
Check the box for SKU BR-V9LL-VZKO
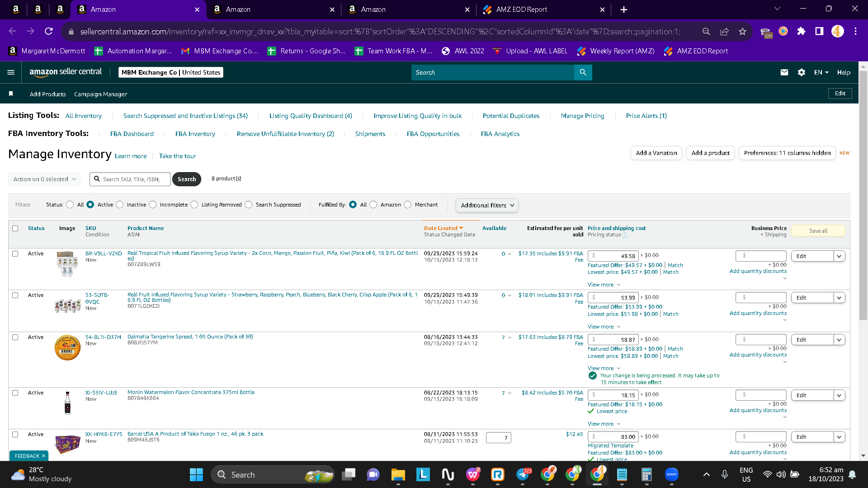click(x=15, y=254)
